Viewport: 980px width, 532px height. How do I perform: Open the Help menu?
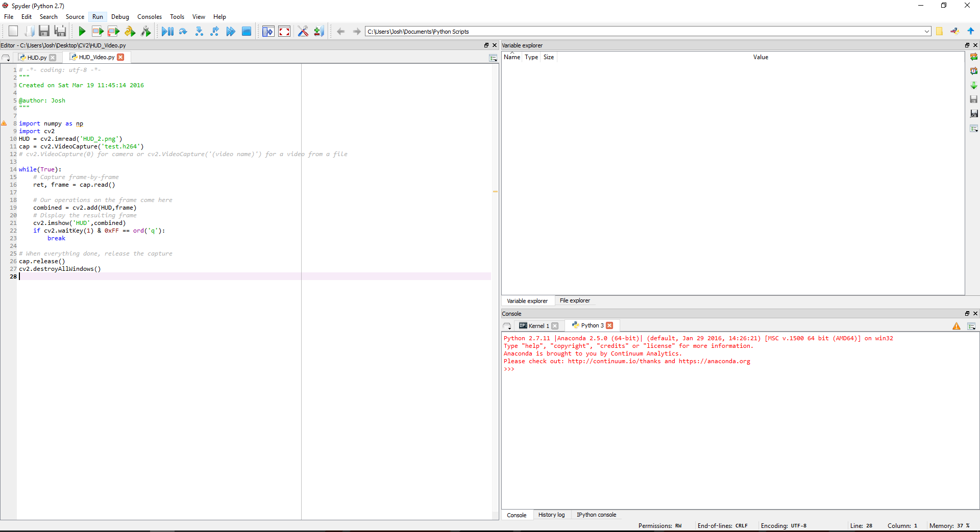click(219, 17)
